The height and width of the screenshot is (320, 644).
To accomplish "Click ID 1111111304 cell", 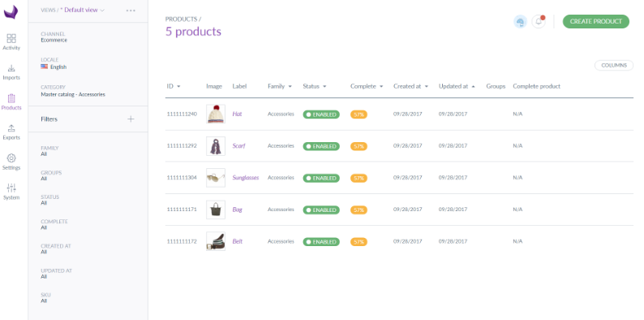I will [x=182, y=178].
